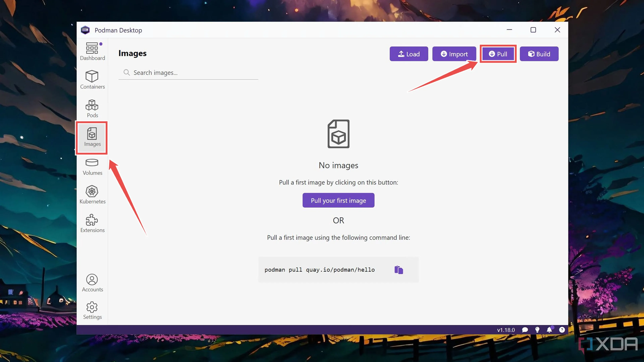
Task: Copy the podman pull command
Action: (399, 270)
